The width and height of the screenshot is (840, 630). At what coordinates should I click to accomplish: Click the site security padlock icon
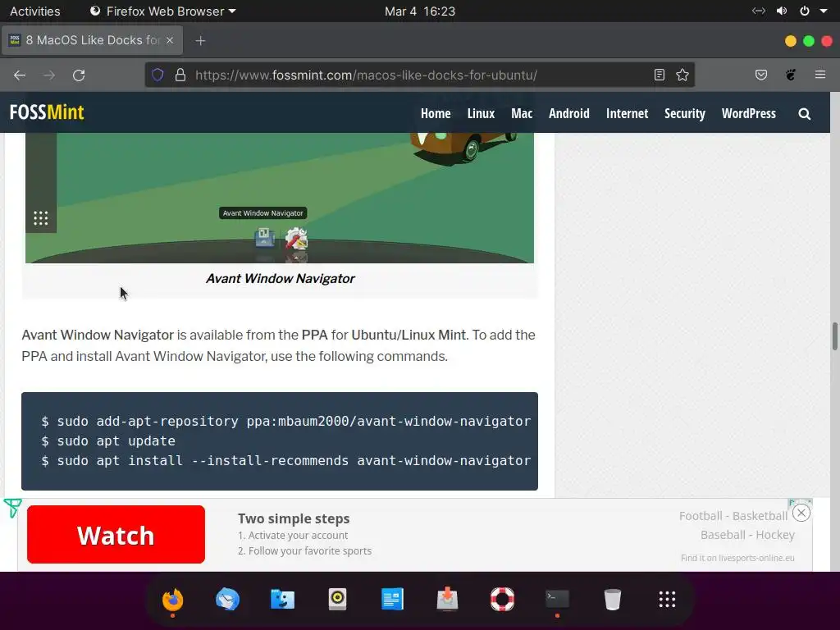click(180, 75)
